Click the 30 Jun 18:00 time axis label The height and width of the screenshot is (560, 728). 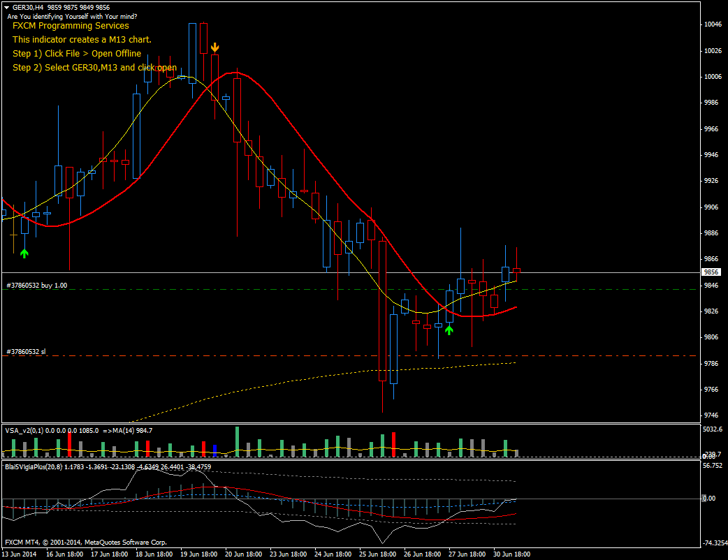coord(512,554)
